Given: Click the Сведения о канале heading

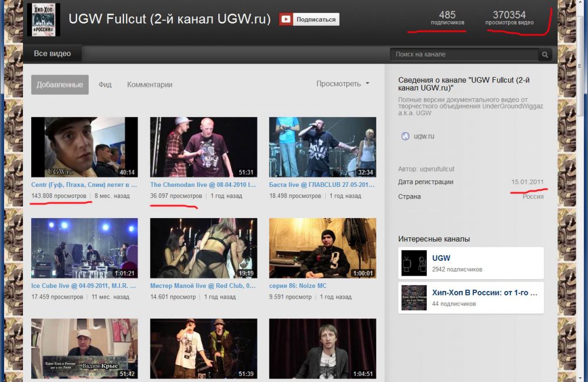Looking at the screenshot, I should 464,84.
